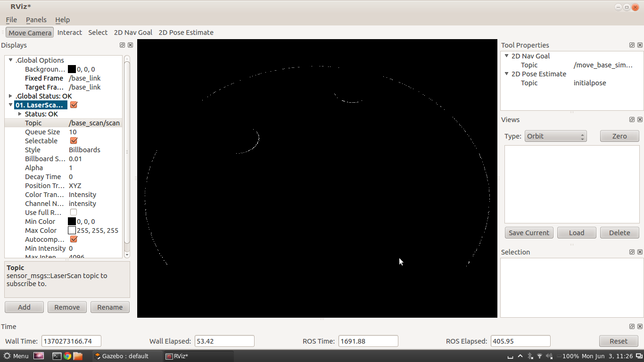
Task: Expand the Global Status: OK node
Action: click(10, 96)
